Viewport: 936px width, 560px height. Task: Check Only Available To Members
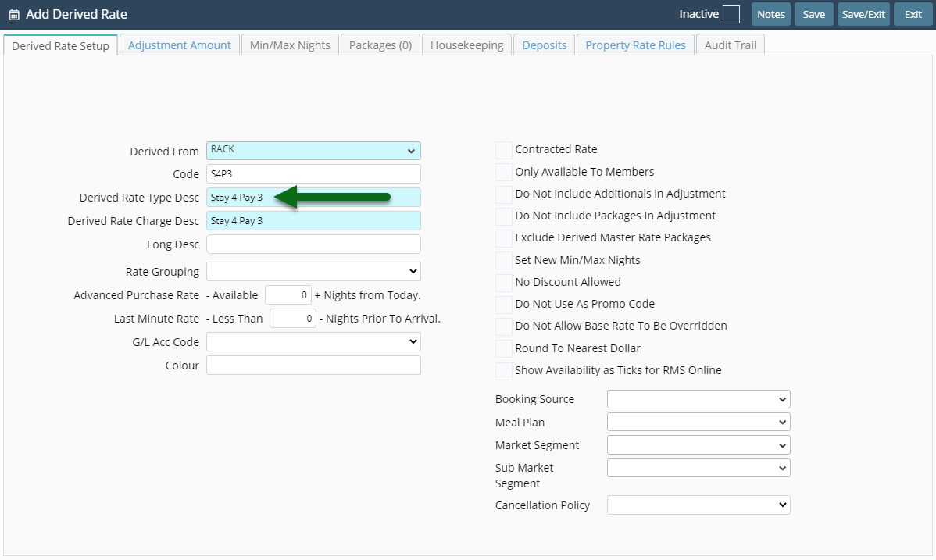[504, 172]
